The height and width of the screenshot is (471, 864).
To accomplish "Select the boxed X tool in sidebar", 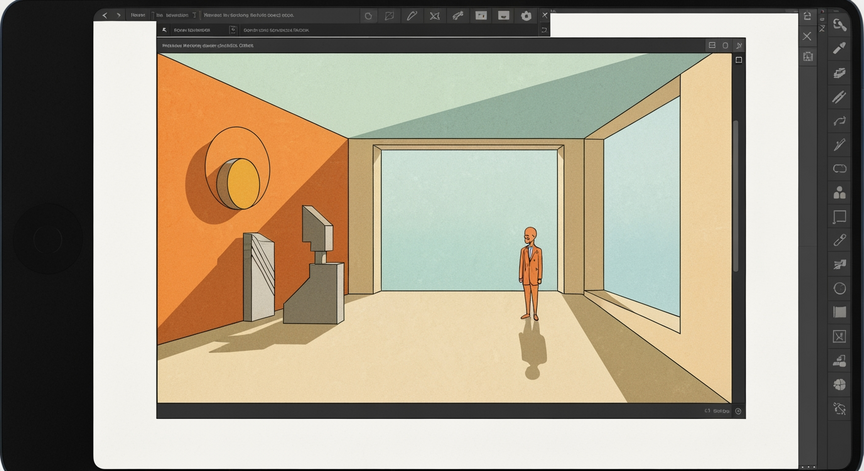I will pos(839,336).
